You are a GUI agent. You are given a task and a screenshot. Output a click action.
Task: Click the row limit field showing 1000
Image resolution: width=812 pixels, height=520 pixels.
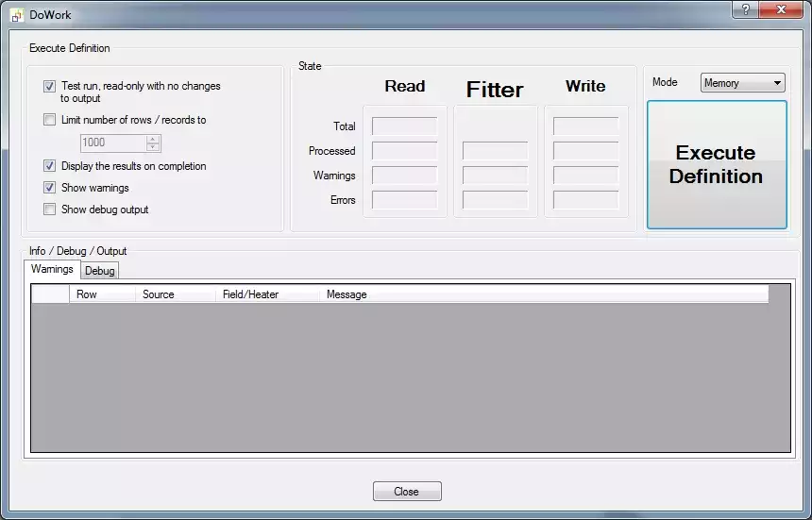click(x=111, y=143)
